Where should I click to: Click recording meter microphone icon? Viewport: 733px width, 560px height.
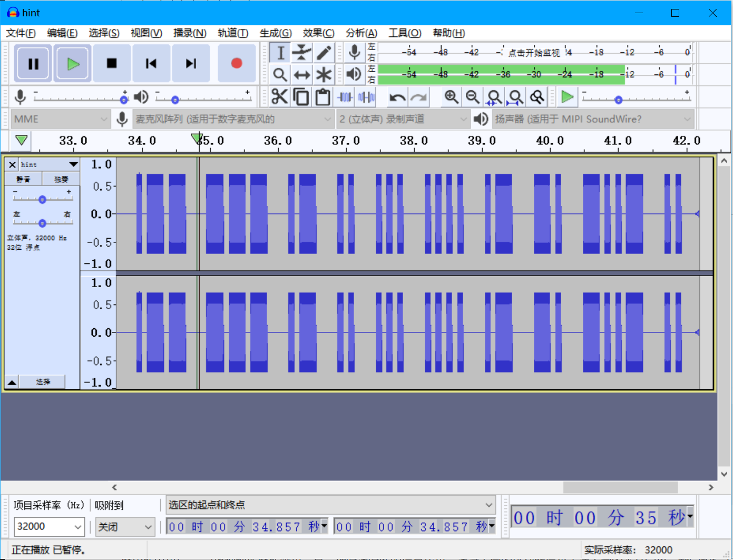[355, 52]
